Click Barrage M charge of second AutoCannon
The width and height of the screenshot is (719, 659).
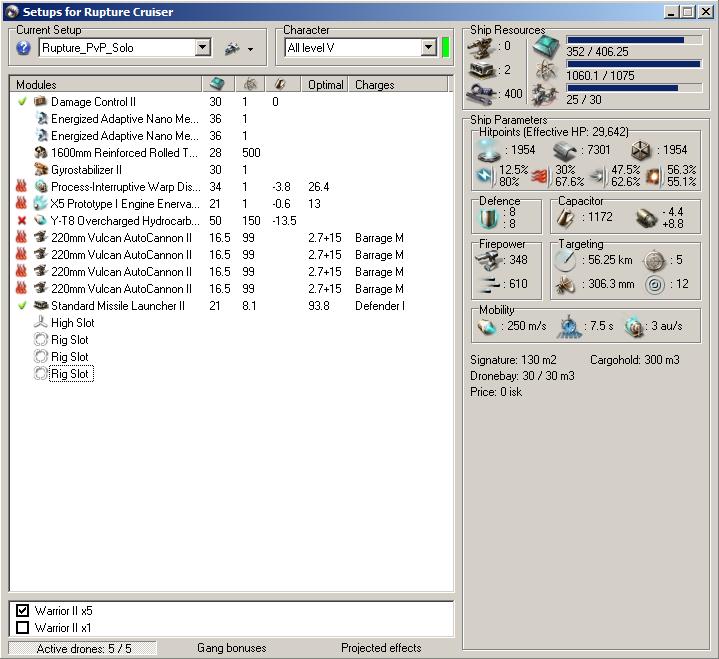coord(379,255)
